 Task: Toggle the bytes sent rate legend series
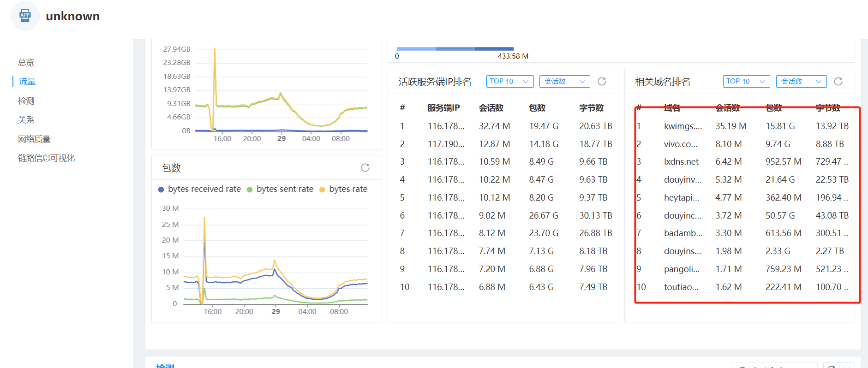pyautogui.click(x=280, y=189)
